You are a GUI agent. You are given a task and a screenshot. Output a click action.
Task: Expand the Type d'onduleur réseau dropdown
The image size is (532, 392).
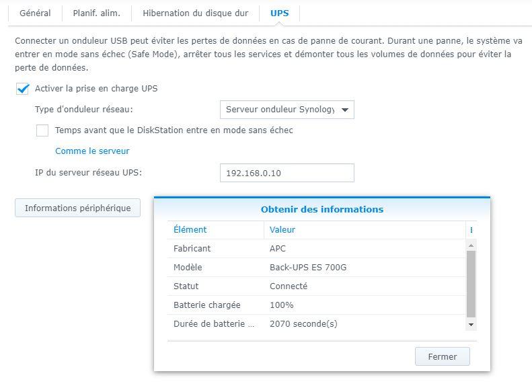[287, 110]
